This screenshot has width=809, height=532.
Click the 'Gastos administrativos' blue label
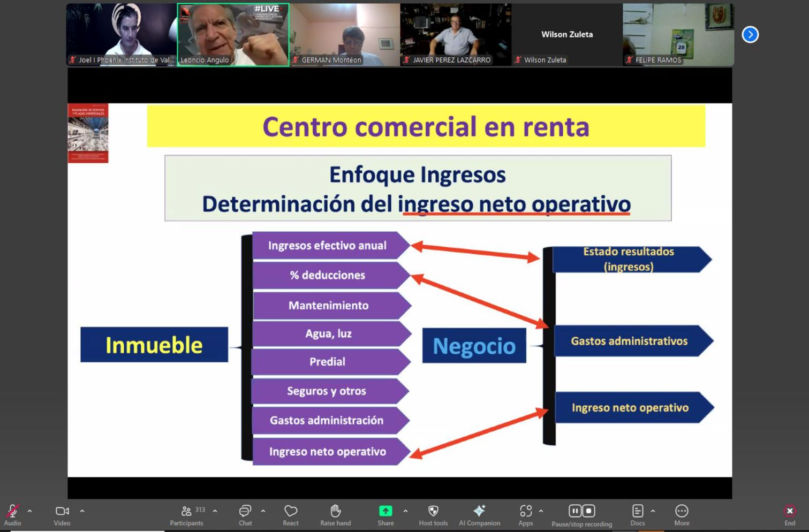pos(630,341)
